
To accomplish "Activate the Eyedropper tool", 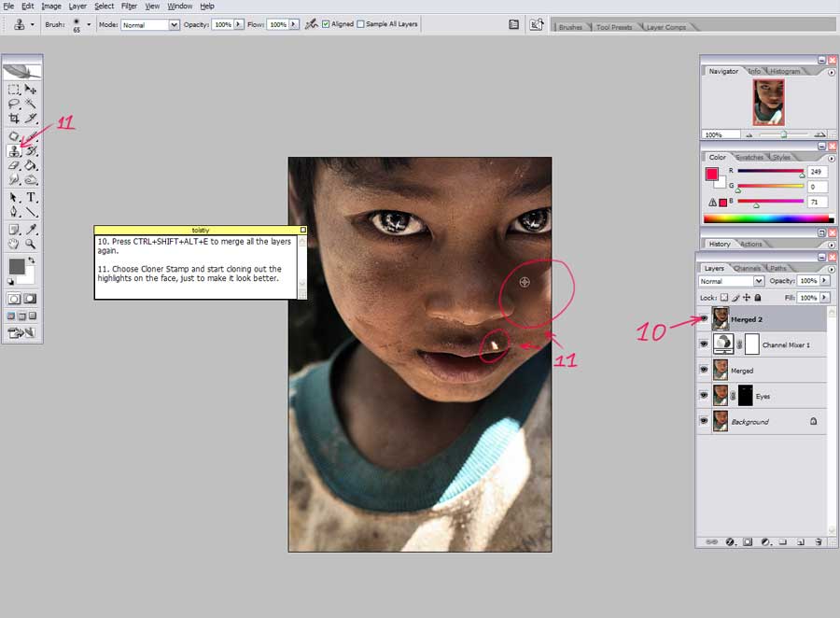I will click(x=31, y=230).
